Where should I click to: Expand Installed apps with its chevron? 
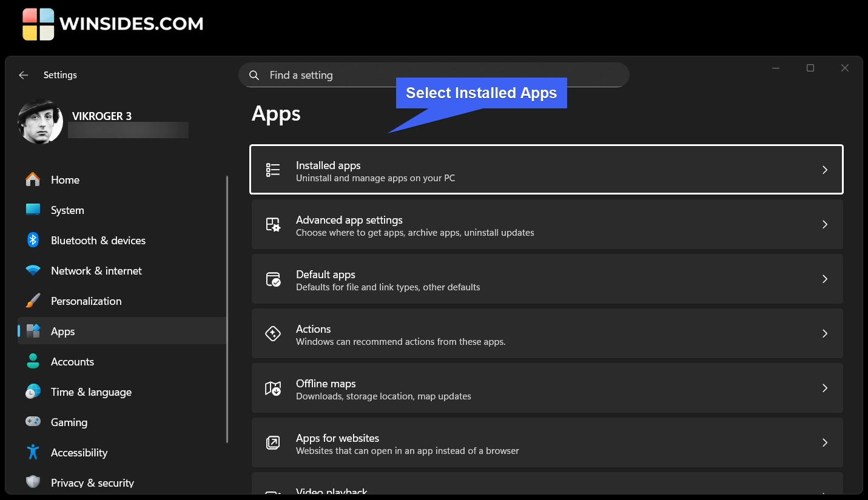point(824,170)
